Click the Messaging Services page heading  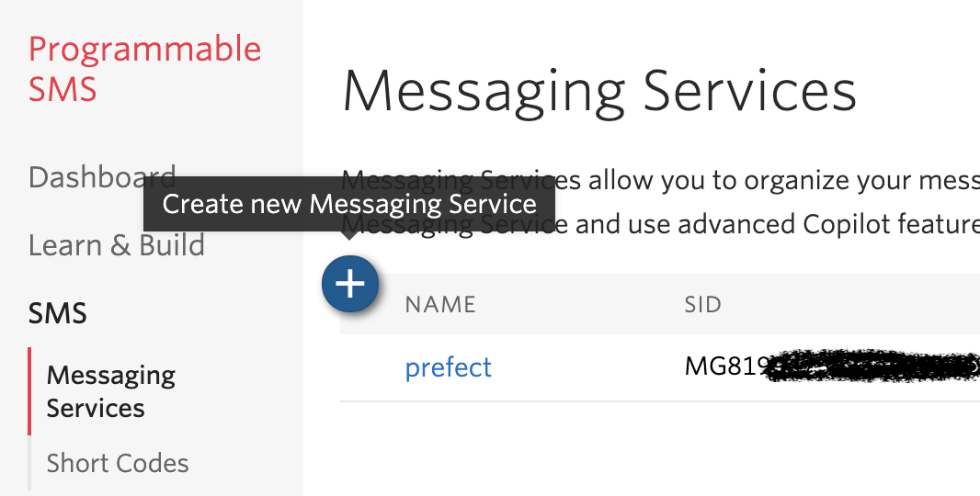pos(599,92)
